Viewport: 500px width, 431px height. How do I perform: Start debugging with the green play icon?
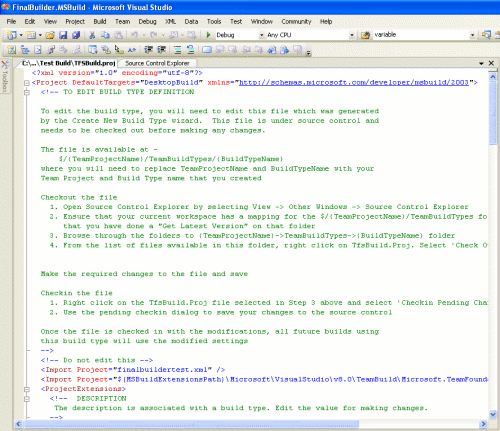tap(208, 35)
